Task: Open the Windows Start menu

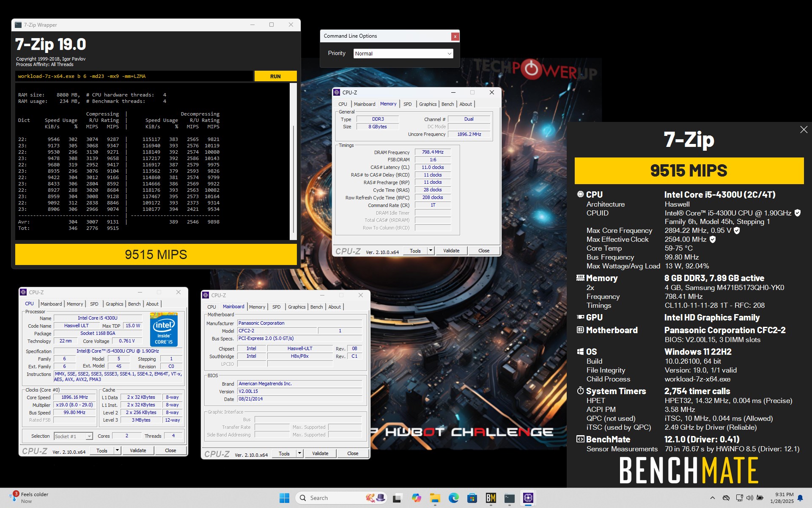Action: coord(284,498)
